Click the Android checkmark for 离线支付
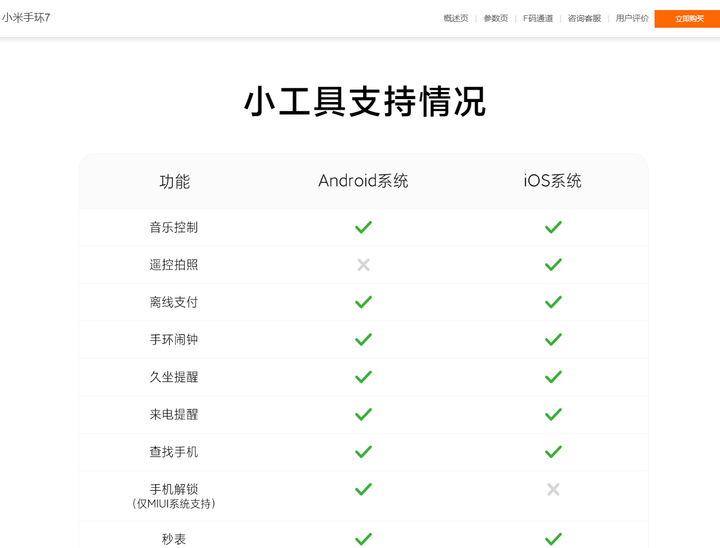 coord(363,302)
